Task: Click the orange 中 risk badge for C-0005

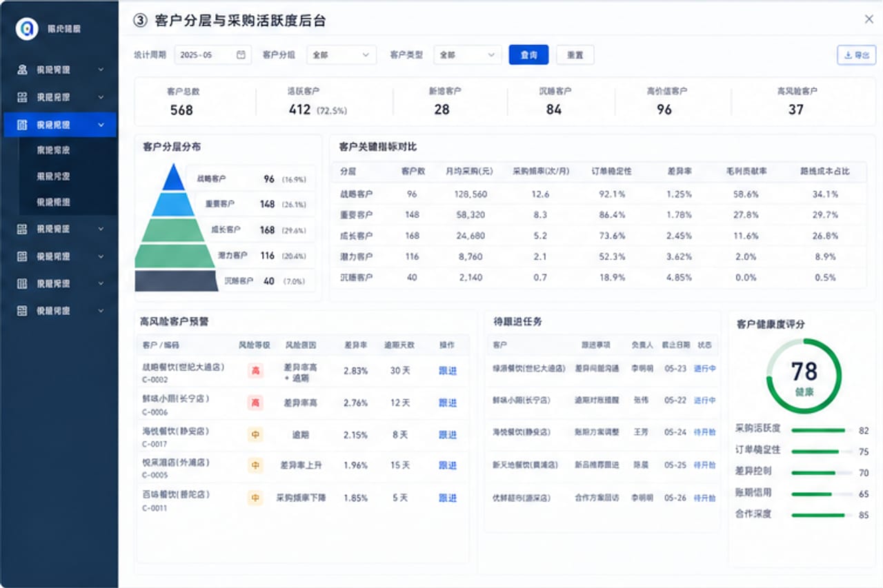Action: point(255,466)
